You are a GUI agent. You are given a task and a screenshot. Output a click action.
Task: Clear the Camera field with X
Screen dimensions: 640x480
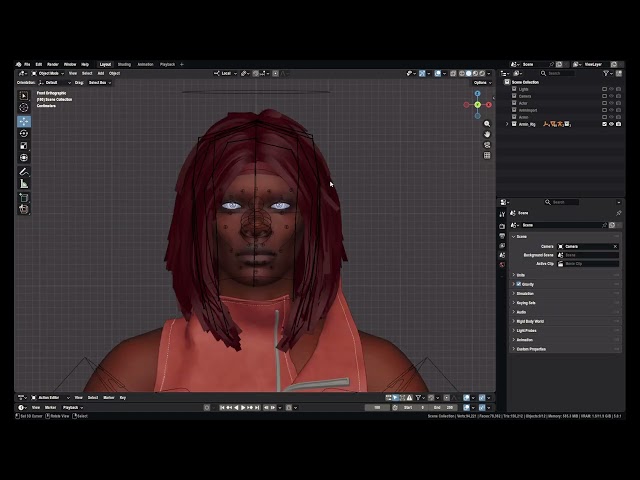click(616, 247)
